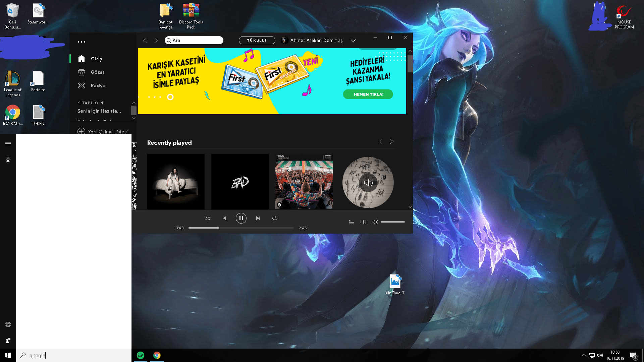The height and width of the screenshot is (362, 644).
Task: Pause the current song
Action: tap(241, 218)
